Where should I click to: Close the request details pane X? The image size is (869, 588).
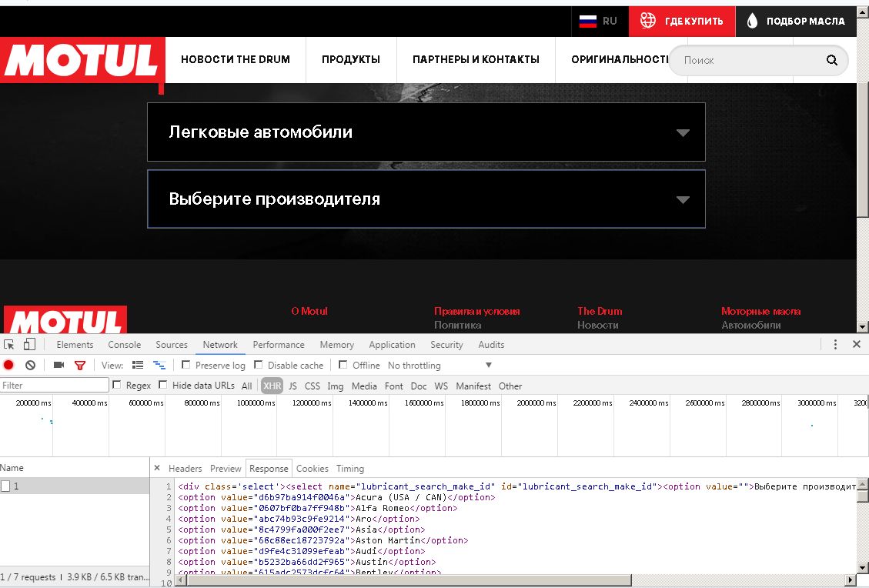pos(157,468)
